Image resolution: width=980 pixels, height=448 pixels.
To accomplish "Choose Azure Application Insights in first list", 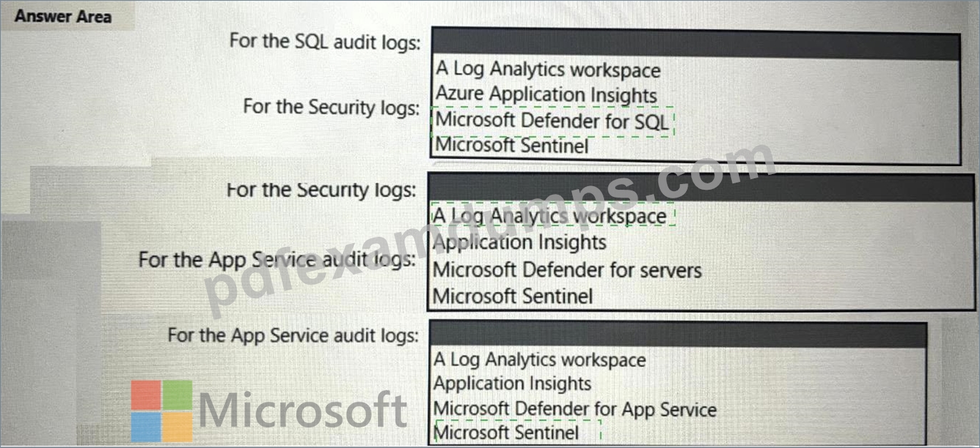I will pyautogui.click(x=546, y=95).
